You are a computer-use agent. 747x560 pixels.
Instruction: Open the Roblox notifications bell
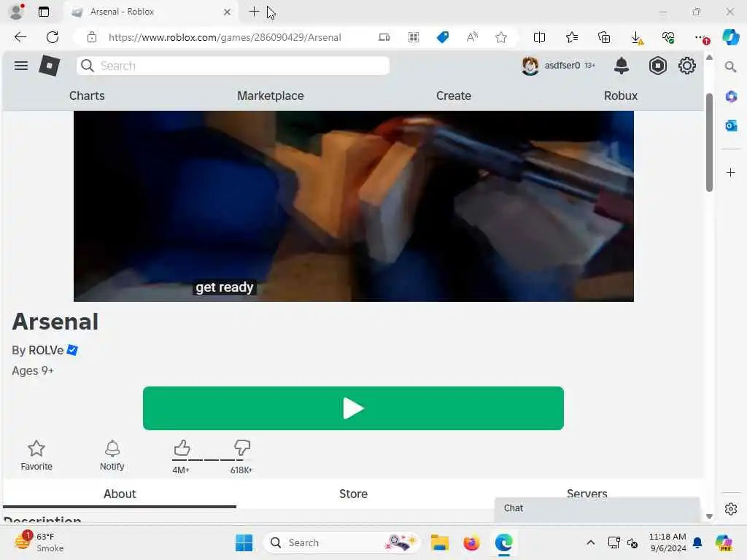[622, 66]
